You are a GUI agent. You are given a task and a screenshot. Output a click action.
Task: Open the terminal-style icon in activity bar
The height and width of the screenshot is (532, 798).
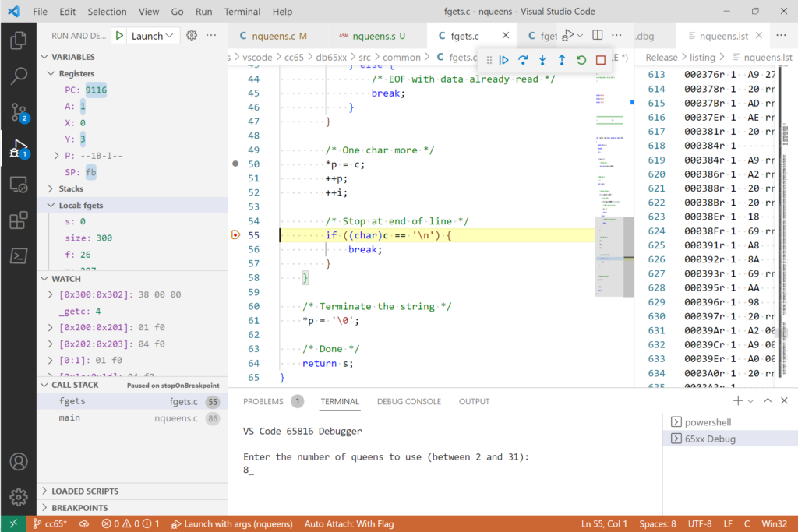click(19, 255)
